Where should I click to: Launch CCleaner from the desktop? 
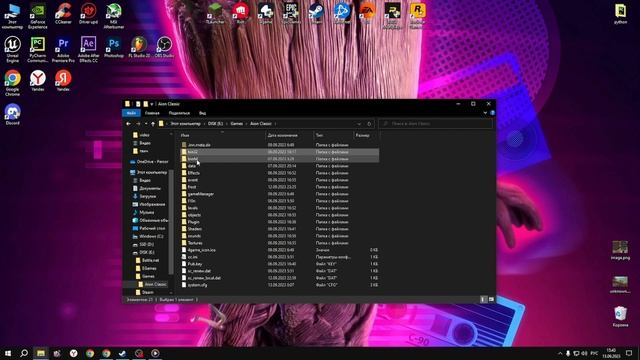(63, 14)
